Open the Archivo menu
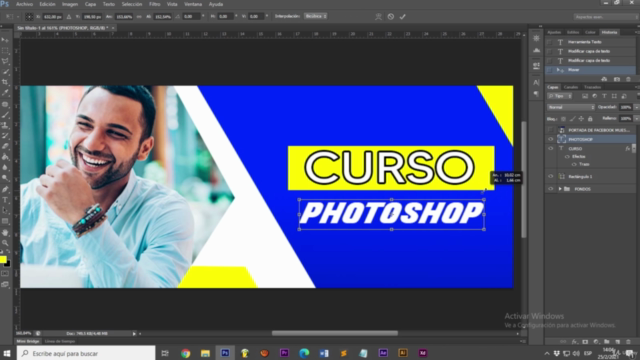The width and height of the screenshot is (640, 360). 24,4
